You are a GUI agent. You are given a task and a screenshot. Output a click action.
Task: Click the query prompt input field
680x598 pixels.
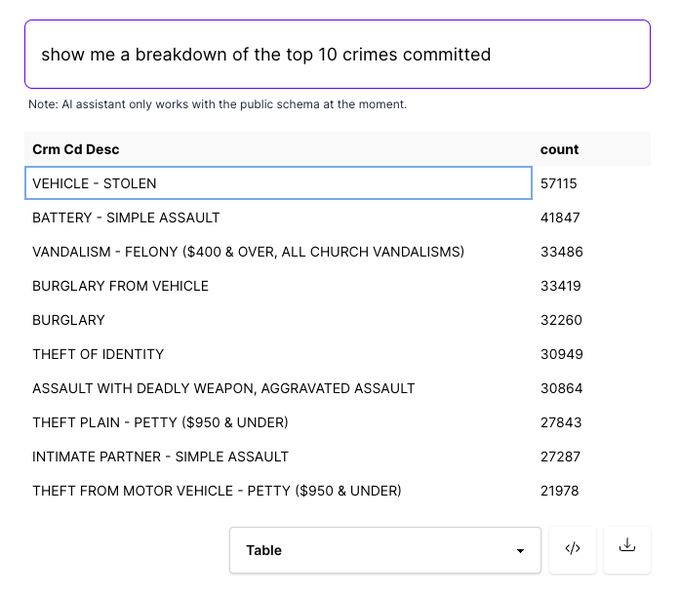tap(337, 54)
